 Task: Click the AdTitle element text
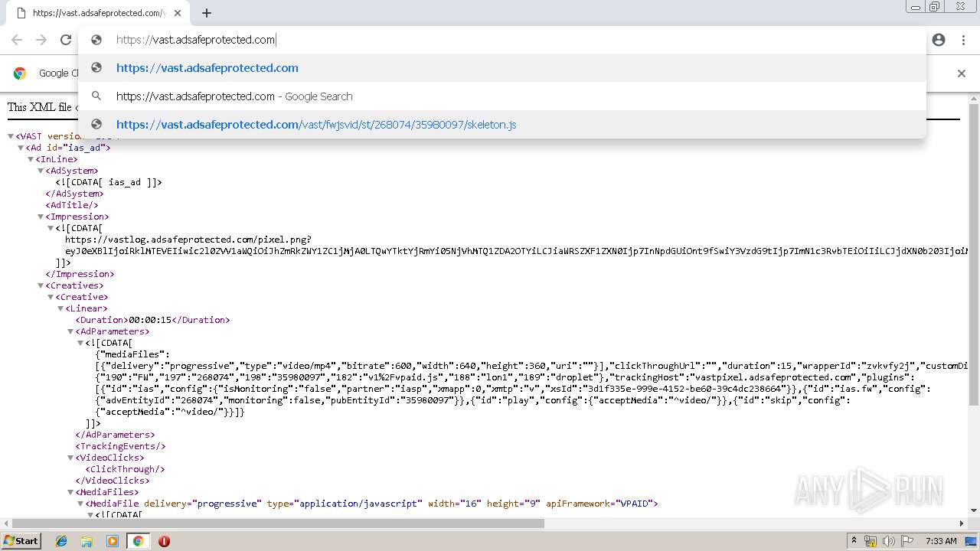(72, 205)
